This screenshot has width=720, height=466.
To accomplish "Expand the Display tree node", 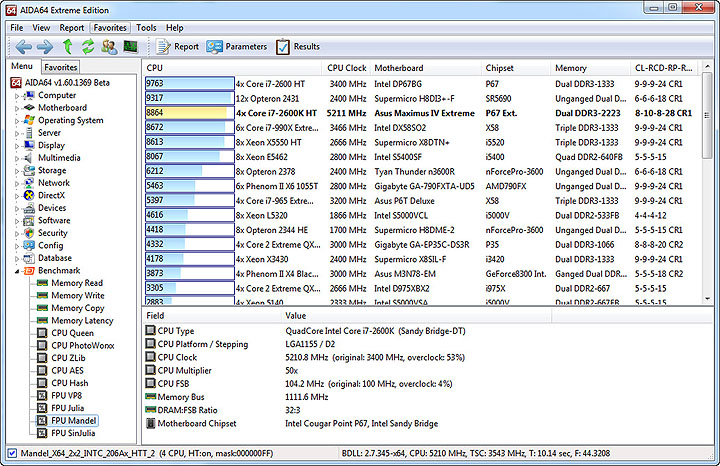I will (x=17, y=146).
